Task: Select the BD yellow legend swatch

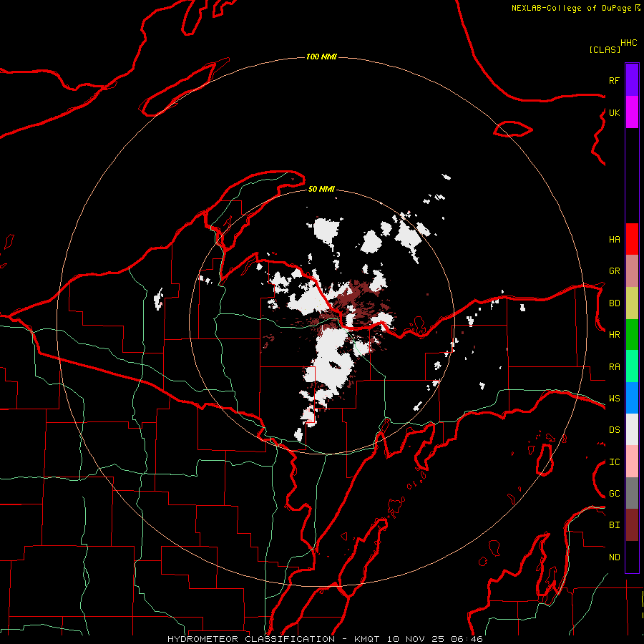Action: pos(632,303)
